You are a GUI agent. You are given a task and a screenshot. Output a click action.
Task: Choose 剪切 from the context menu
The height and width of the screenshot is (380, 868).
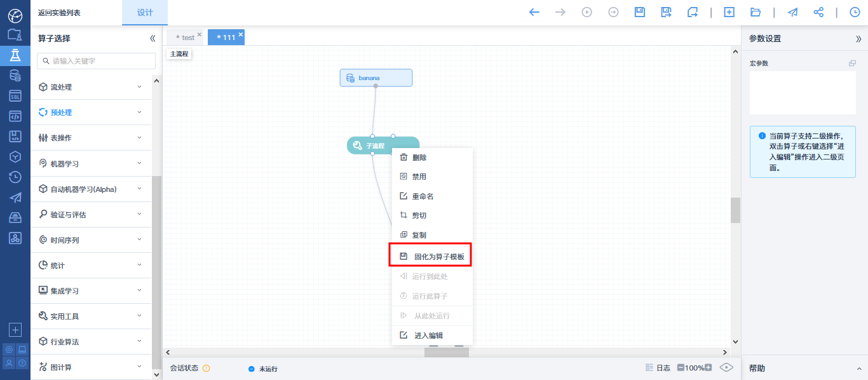tap(432, 215)
